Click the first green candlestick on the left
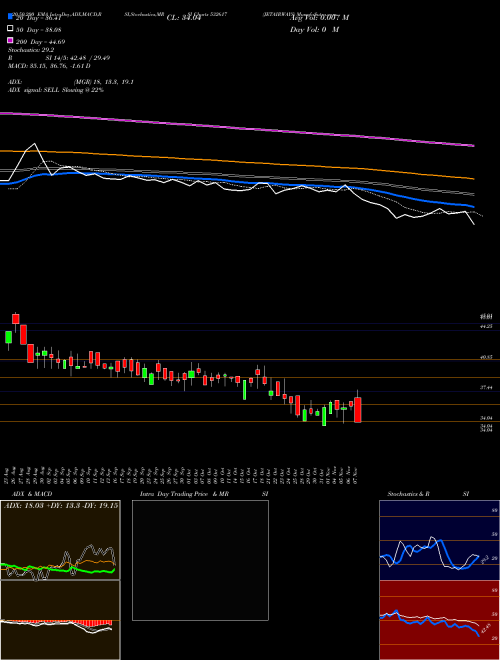 point(8,338)
